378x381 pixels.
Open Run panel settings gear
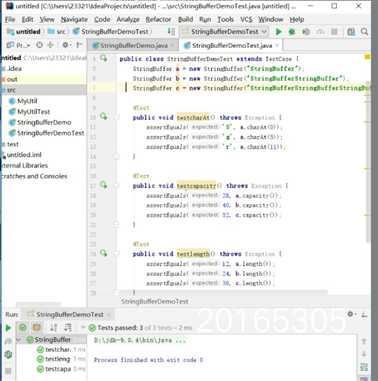[x=350, y=314]
